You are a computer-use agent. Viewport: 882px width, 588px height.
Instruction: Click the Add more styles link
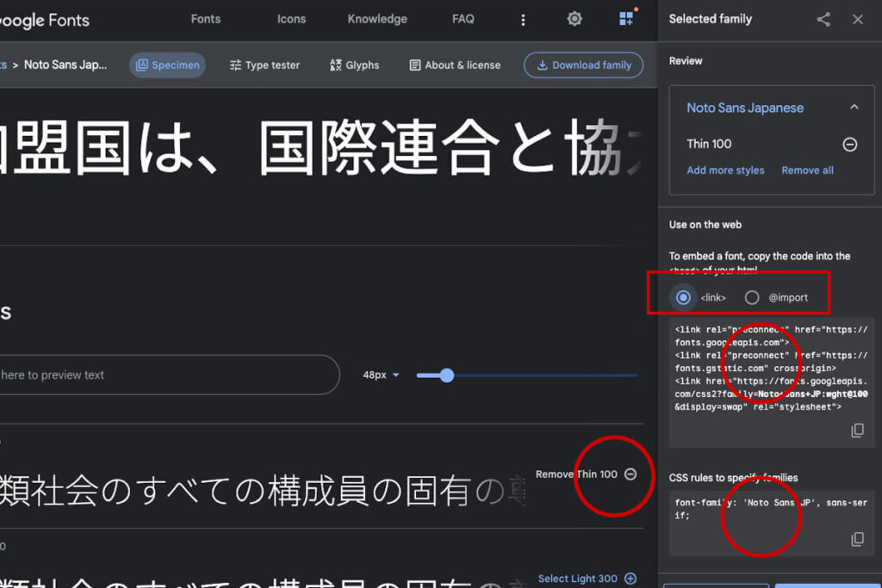point(725,170)
